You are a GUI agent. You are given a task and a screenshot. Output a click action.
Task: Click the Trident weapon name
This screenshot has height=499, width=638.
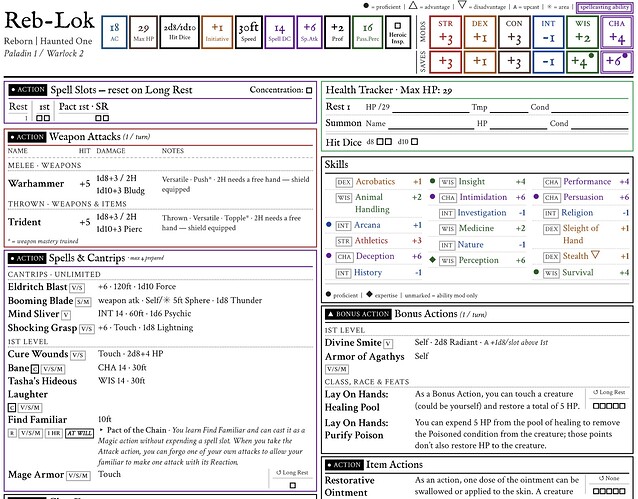click(x=24, y=222)
